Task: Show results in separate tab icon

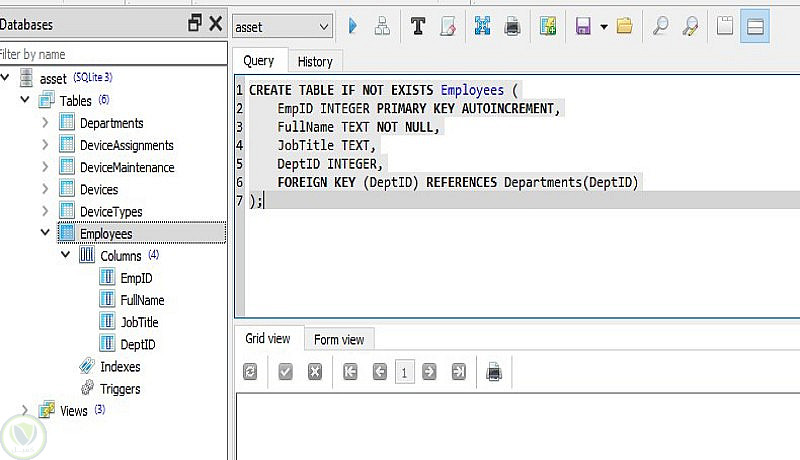Action: (724, 25)
